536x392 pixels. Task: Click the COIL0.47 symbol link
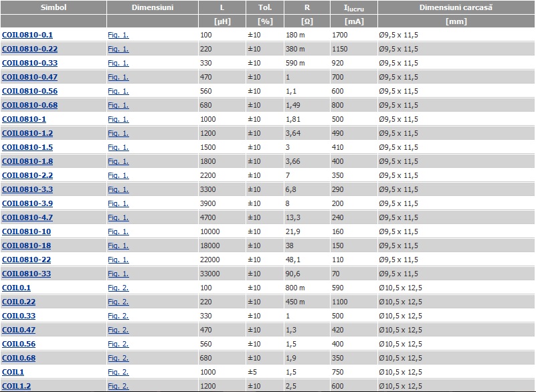(18, 330)
